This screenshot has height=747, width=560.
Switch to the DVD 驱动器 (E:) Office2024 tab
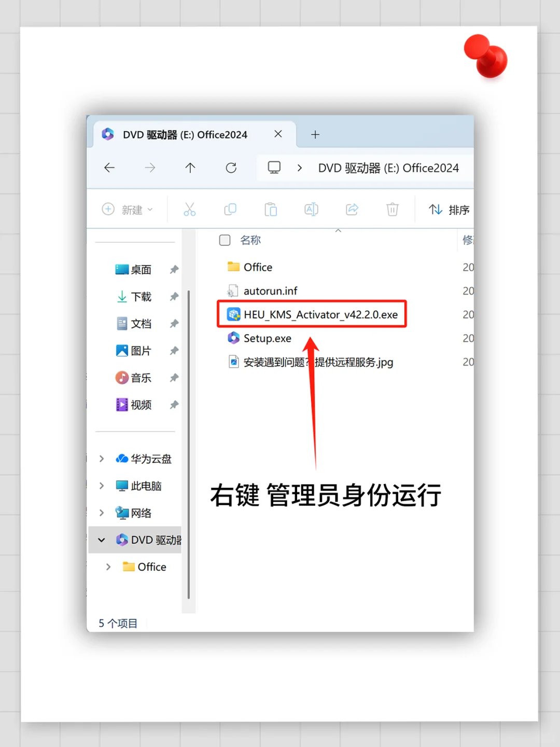pyautogui.click(x=187, y=134)
